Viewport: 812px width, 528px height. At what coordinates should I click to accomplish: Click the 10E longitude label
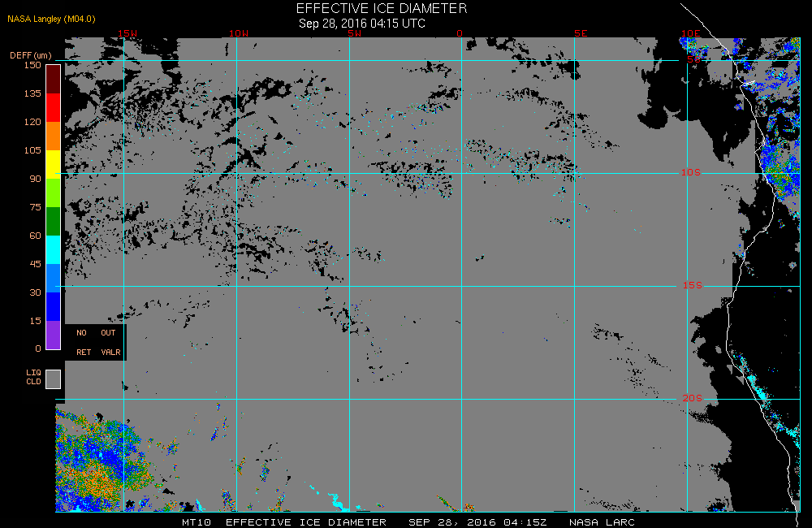[x=690, y=33]
